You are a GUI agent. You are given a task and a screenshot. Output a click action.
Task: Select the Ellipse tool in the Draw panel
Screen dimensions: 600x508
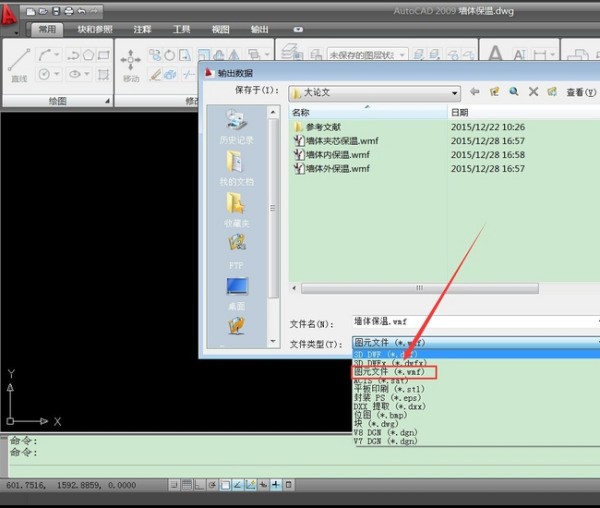pyautogui.click(x=75, y=74)
